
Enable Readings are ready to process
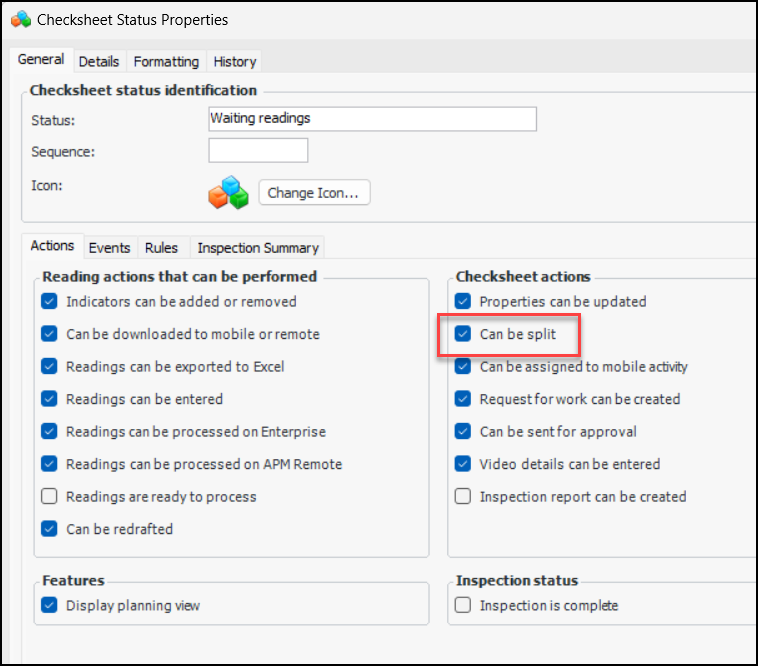pos(49,497)
